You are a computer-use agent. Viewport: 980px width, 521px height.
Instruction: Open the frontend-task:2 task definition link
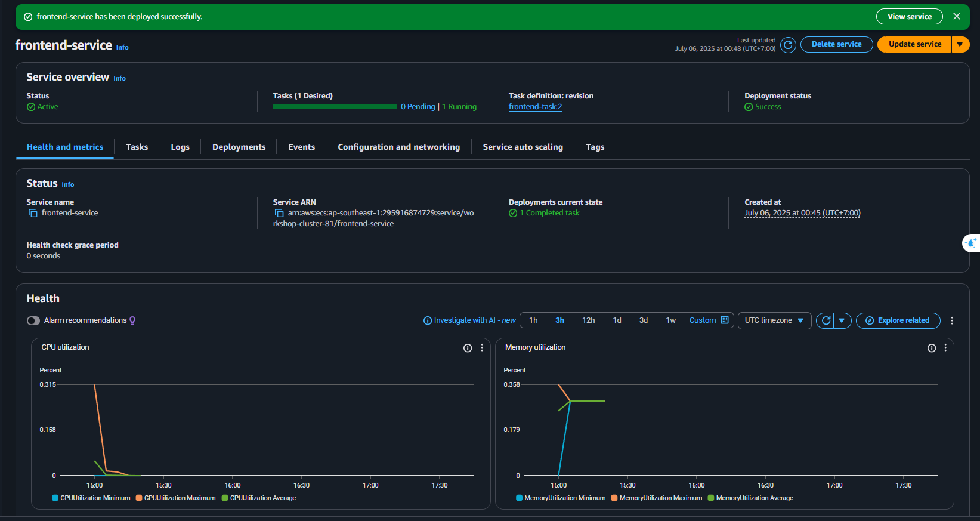click(x=535, y=107)
